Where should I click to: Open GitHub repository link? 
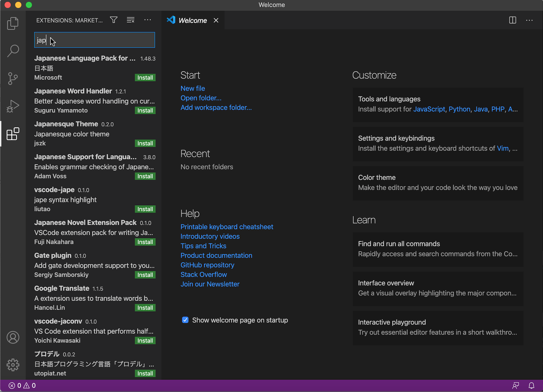(x=207, y=265)
